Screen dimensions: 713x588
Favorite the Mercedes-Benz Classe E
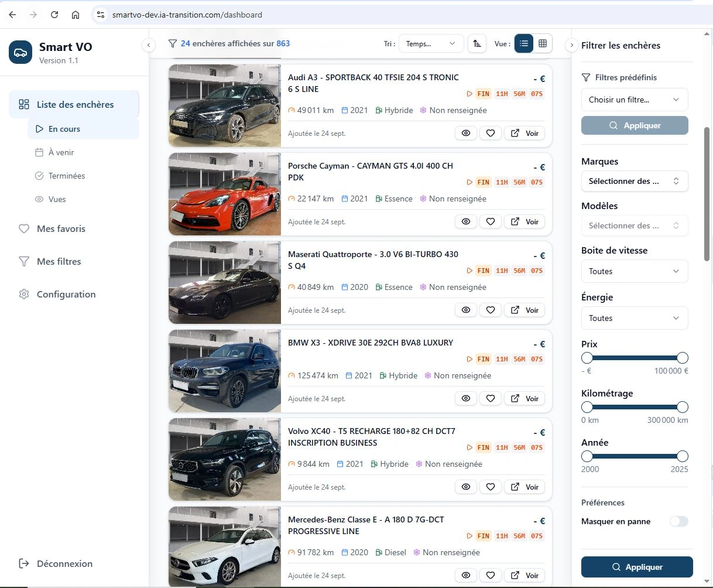[491, 575]
